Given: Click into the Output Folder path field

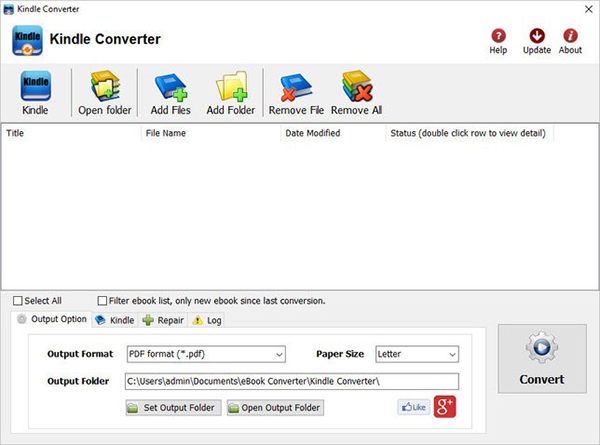Looking at the screenshot, I should (292, 381).
